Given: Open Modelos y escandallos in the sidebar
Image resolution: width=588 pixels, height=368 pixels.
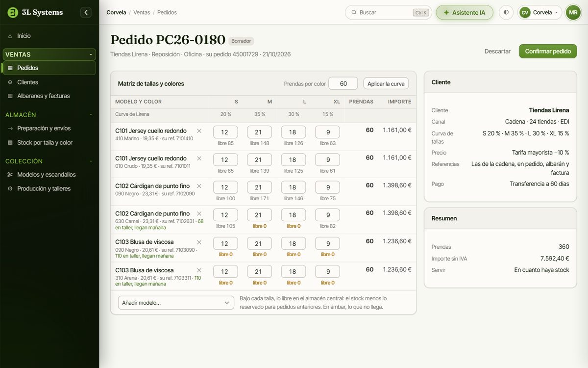Looking at the screenshot, I should coord(49,174).
